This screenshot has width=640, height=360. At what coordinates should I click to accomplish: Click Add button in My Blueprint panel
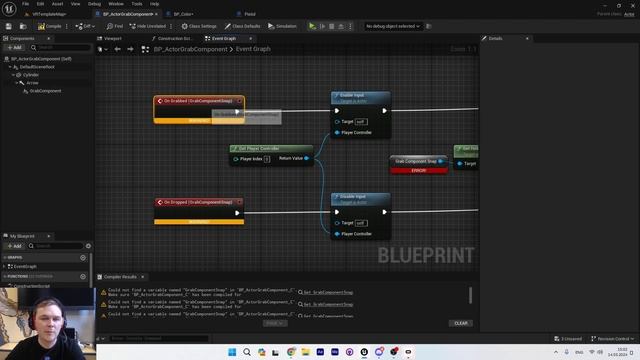point(14,246)
